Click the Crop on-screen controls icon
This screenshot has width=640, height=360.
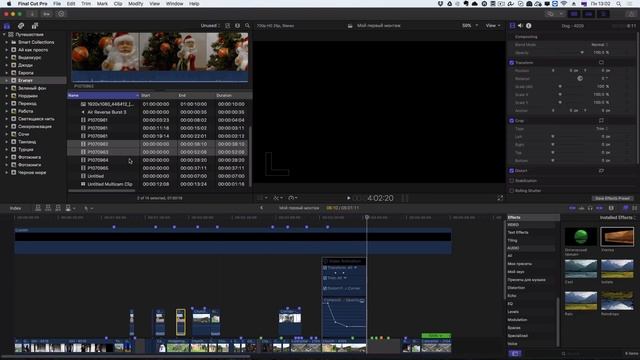[601, 120]
